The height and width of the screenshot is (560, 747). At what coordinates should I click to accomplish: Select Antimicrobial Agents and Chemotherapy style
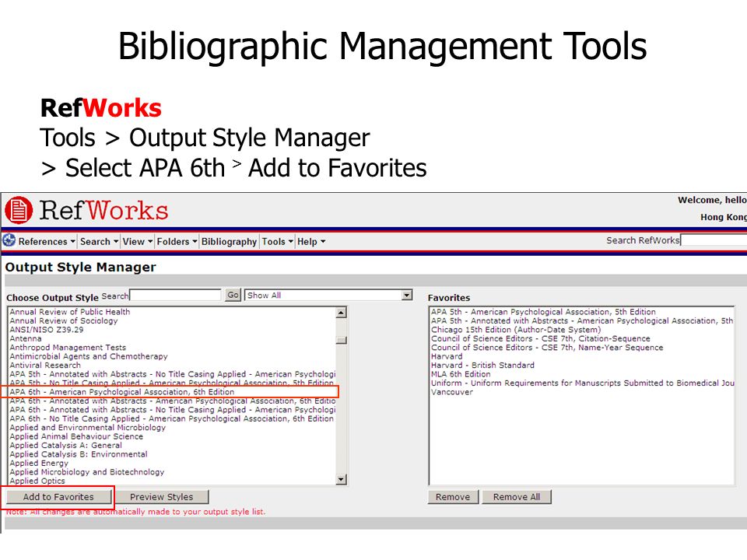tap(89, 356)
